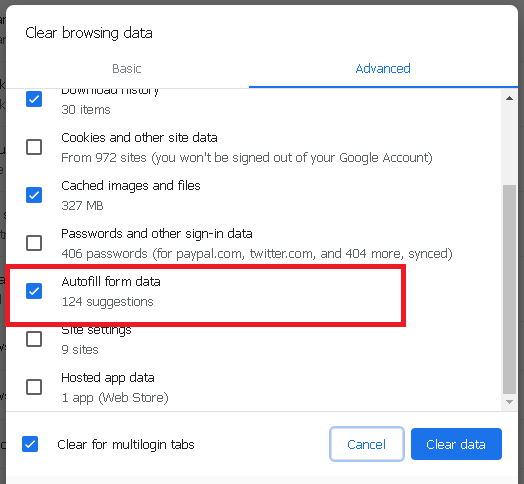524x484 pixels.
Task: Click the Hosted app data label
Action: coord(108,378)
